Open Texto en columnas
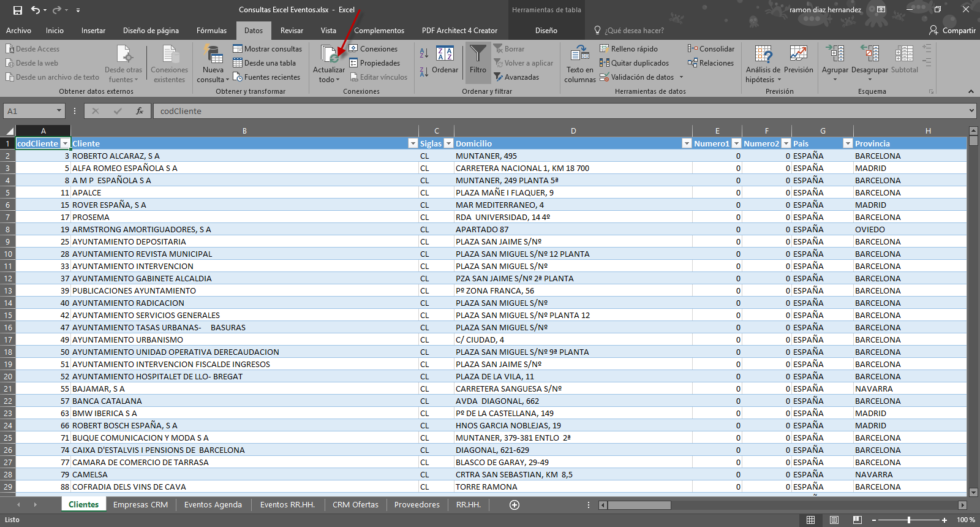Viewport: 980px width, 527px height. pos(580,64)
